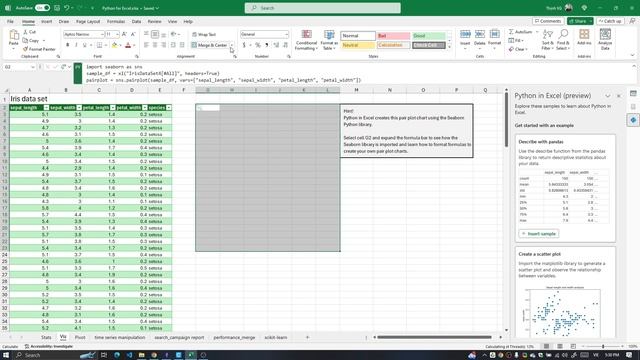Toggle underline formatting

coord(84,45)
